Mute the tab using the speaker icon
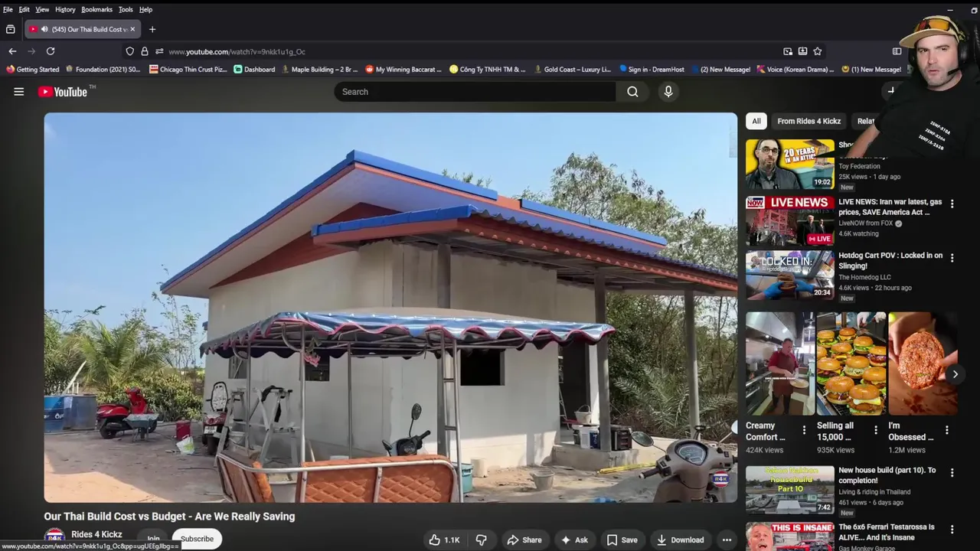This screenshot has width=980, height=551. pyautogui.click(x=44, y=29)
